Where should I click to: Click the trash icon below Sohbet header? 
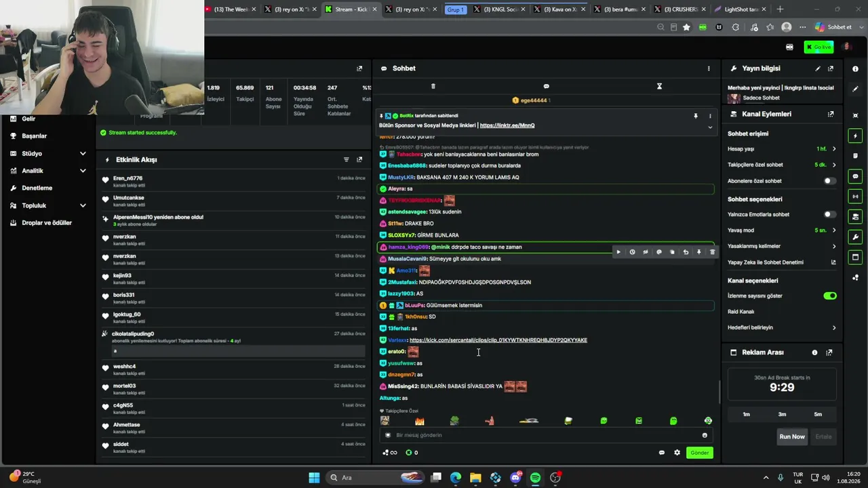click(x=433, y=86)
